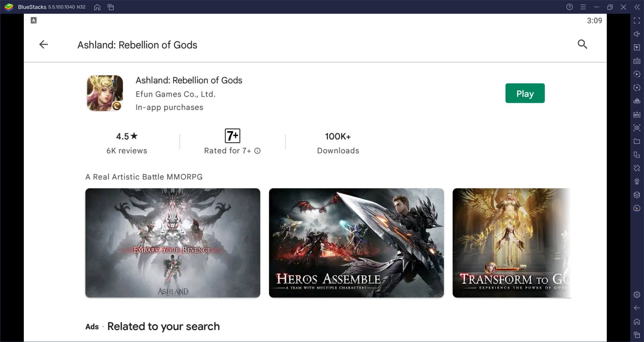Open the eco mode gauge icon in the sidebar
Screen dimensions: 644x342
coord(637,208)
